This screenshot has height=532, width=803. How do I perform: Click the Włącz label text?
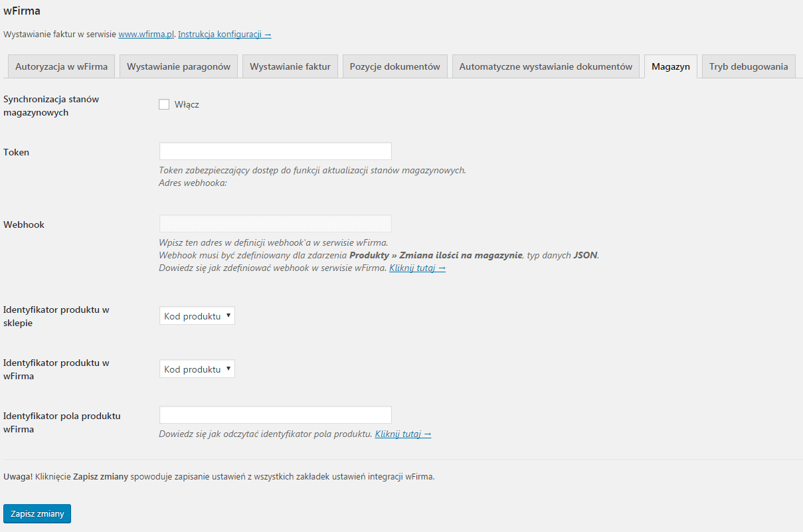point(187,104)
